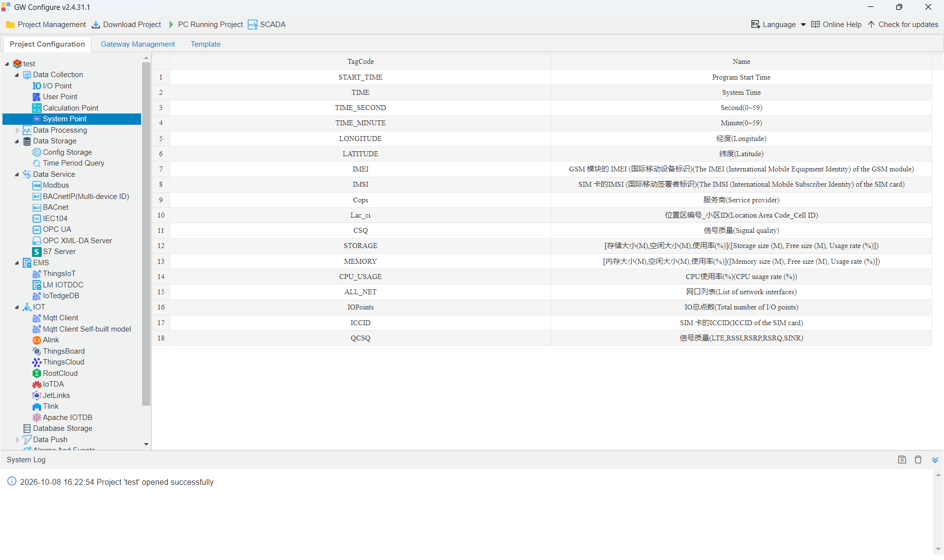Select the S7 Server icon

(x=37, y=252)
